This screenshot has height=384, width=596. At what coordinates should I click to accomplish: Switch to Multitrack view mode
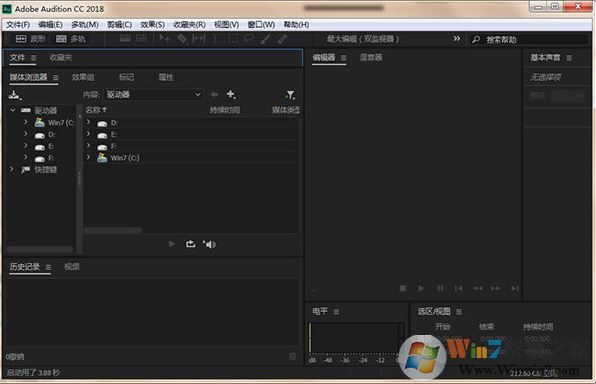71,39
